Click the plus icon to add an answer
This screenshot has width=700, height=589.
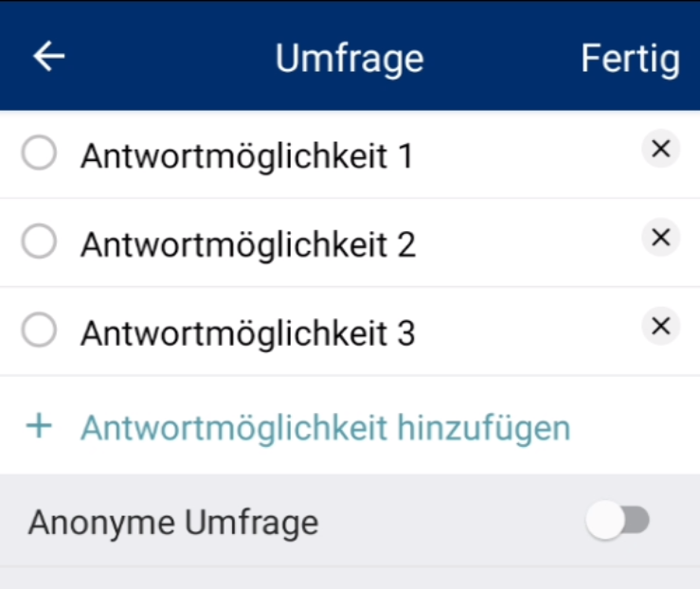[39, 426]
